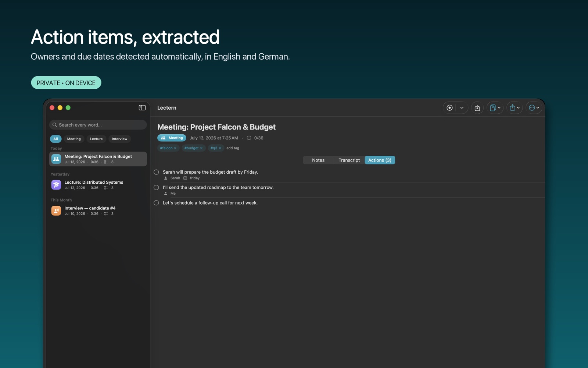This screenshot has width=588, height=368.
Task: Click the owner person icon beside Sarah
Action: [x=166, y=178]
